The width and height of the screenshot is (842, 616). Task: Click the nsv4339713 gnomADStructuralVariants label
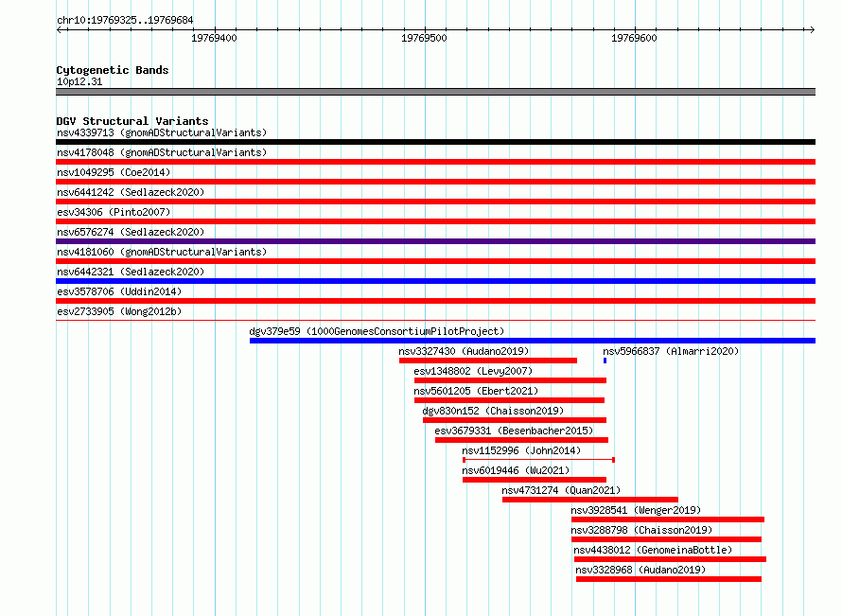pyautogui.click(x=162, y=132)
